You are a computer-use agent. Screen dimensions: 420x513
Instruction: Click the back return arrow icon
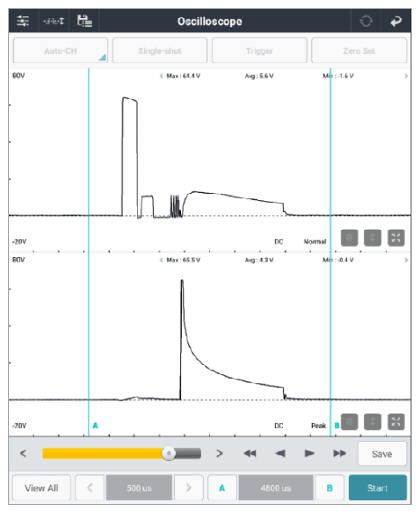tap(396, 22)
